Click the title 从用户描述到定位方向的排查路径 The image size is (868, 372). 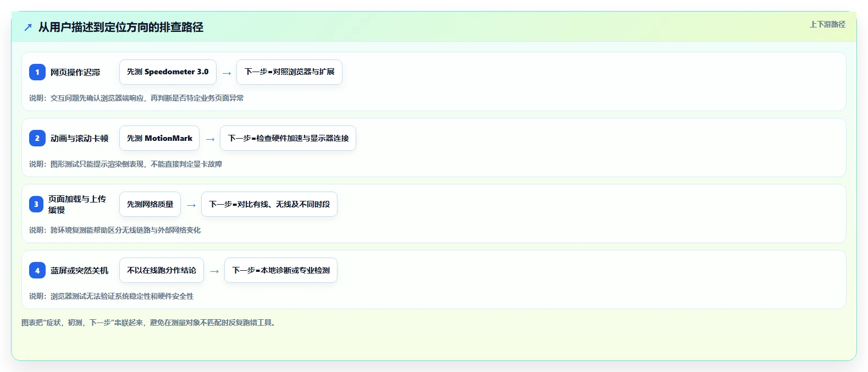click(x=121, y=27)
